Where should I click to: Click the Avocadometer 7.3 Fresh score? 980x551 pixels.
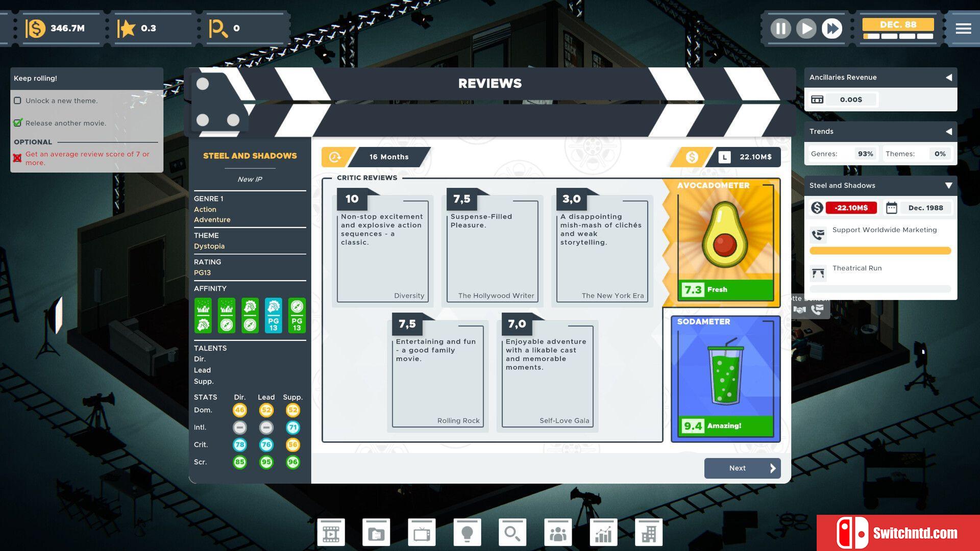pyautogui.click(x=726, y=289)
